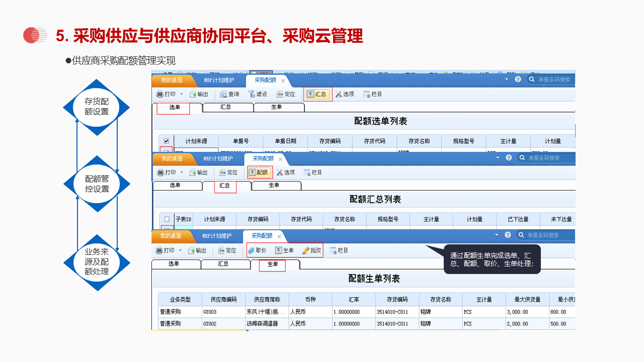The height and width of the screenshot is (362, 644).
Task: Uncheck select-all checkbox in 配额选单列表 header
Action: point(167,141)
